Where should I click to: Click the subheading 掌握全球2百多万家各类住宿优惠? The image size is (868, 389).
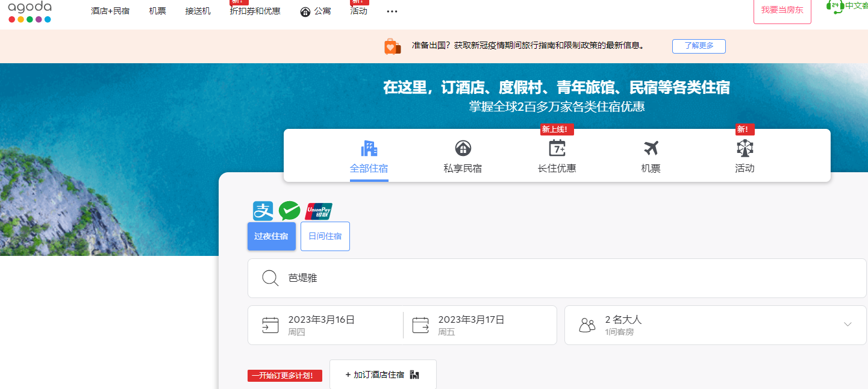click(x=557, y=107)
